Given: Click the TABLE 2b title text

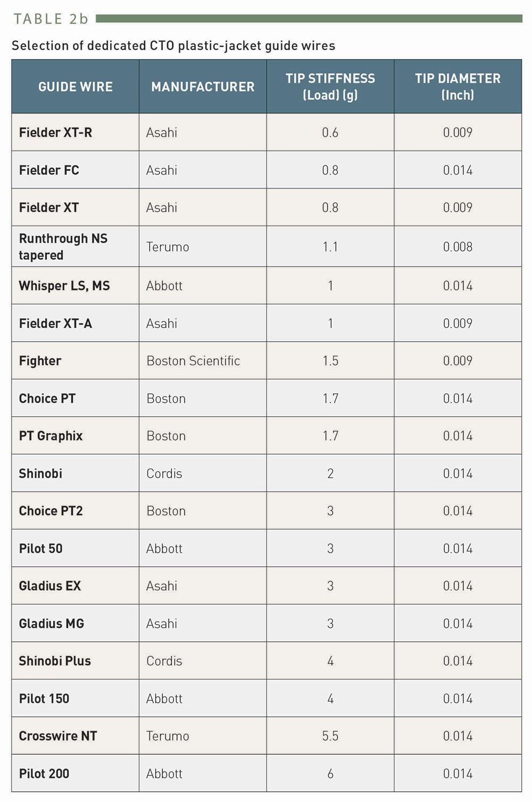Looking at the screenshot, I should (x=51, y=19).
